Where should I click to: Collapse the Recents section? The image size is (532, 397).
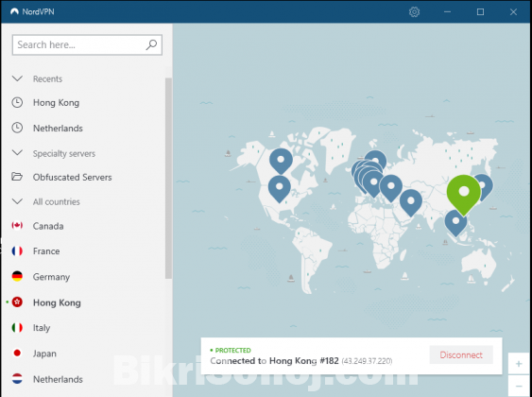click(17, 78)
